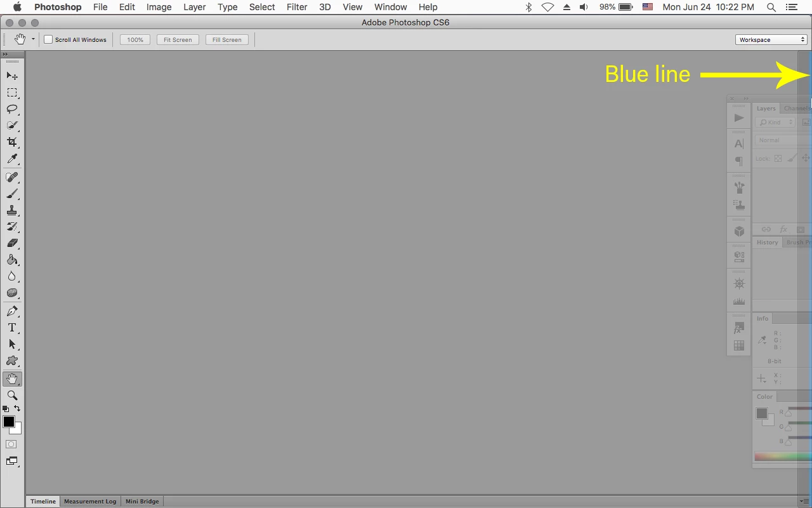Switch to the Mini Bridge tab
This screenshot has width=812, height=508.
click(142, 501)
